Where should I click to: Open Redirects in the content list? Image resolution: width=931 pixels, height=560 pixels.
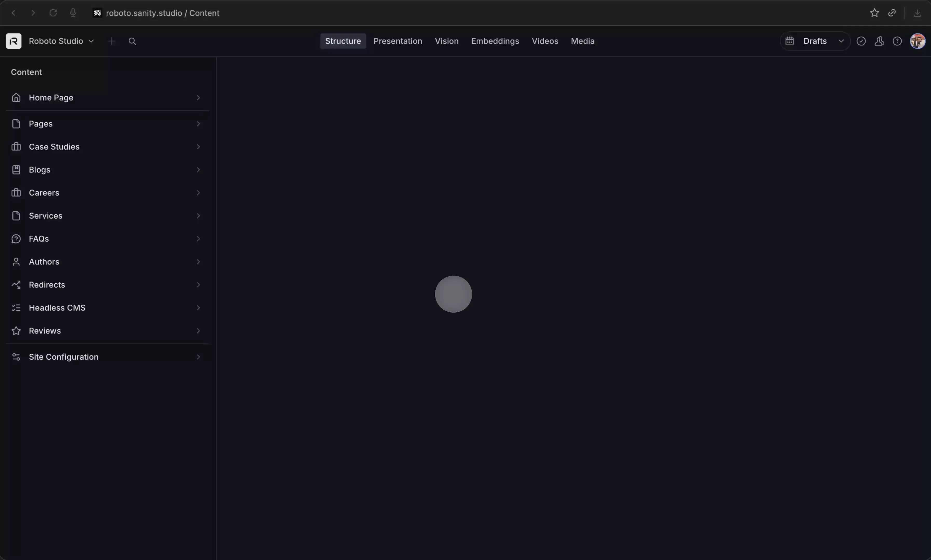[x=47, y=285]
